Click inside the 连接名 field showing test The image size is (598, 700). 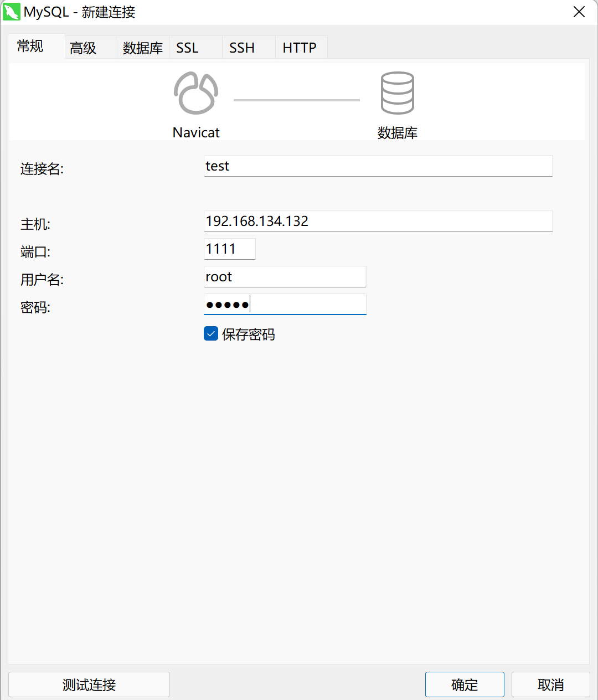pos(378,166)
